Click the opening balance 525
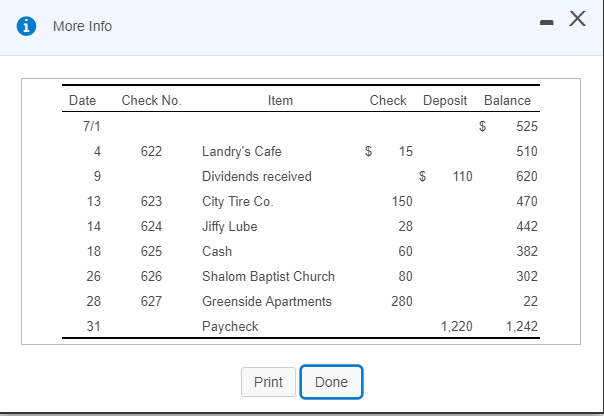 tap(527, 126)
